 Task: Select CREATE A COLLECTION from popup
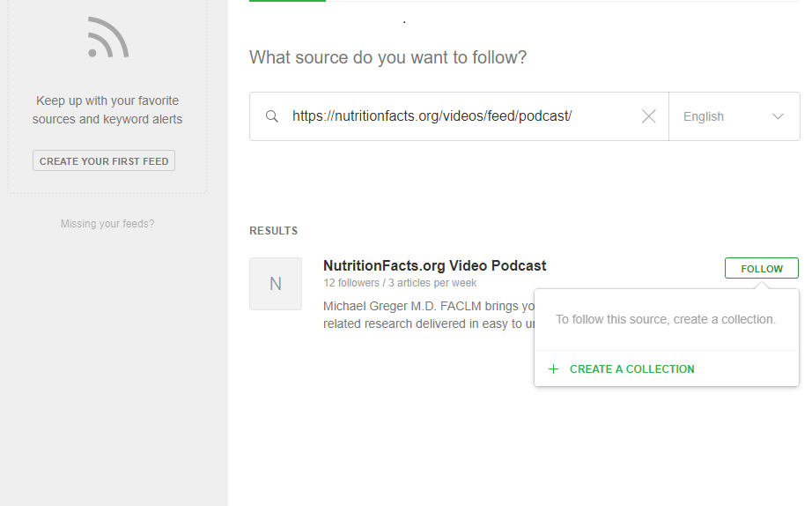[x=631, y=369]
